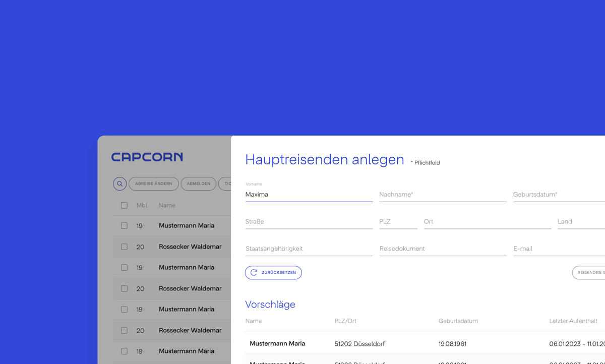This screenshot has height=364, width=605.
Task: Click the Reisenden button at right edge
Action: (x=589, y=273)
